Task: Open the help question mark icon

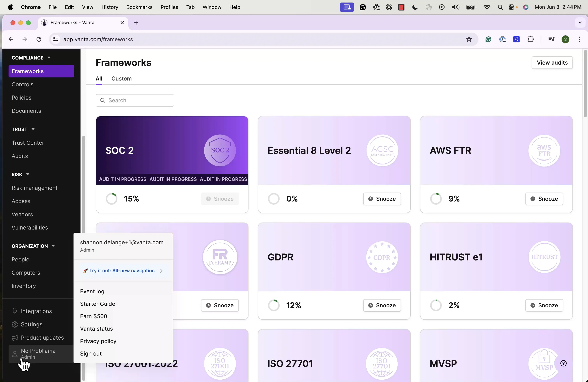Action: (x=563, y=364)
